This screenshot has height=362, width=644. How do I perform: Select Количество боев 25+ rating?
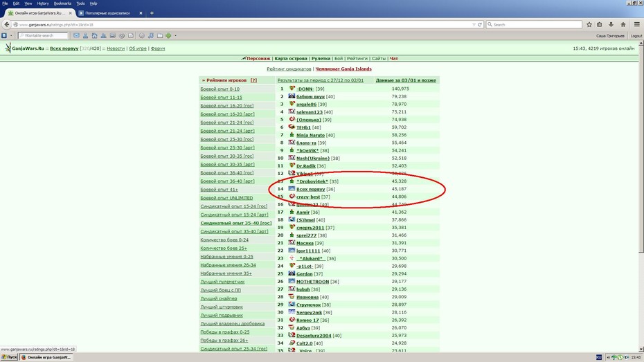tap(224, 248)
